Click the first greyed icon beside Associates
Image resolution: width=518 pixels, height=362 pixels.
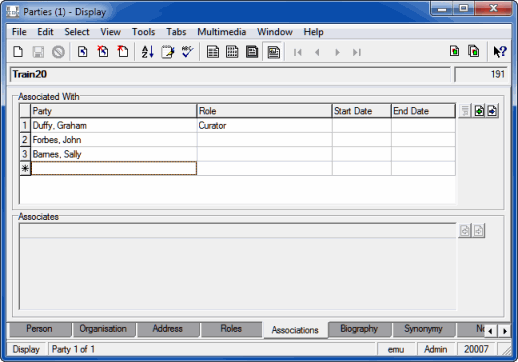(x=465, y=230)
